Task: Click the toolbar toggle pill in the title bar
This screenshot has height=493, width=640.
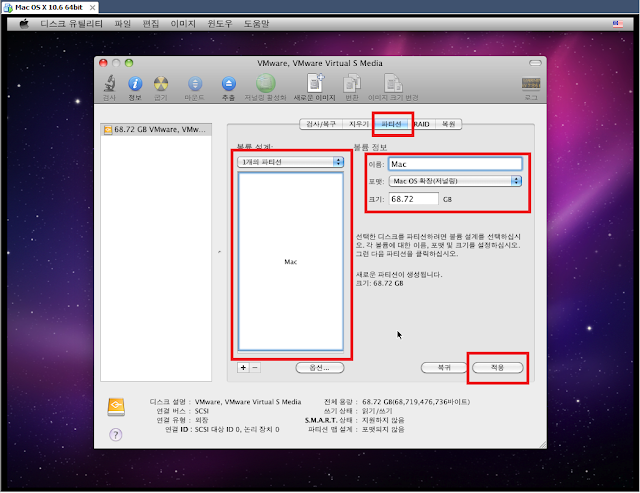Action: coord(535,63)
